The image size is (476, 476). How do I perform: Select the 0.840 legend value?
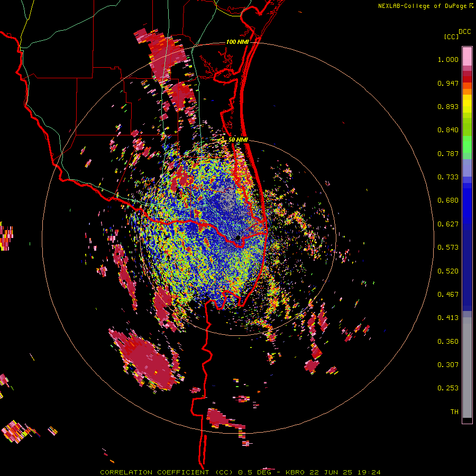[x=448, y=130]
